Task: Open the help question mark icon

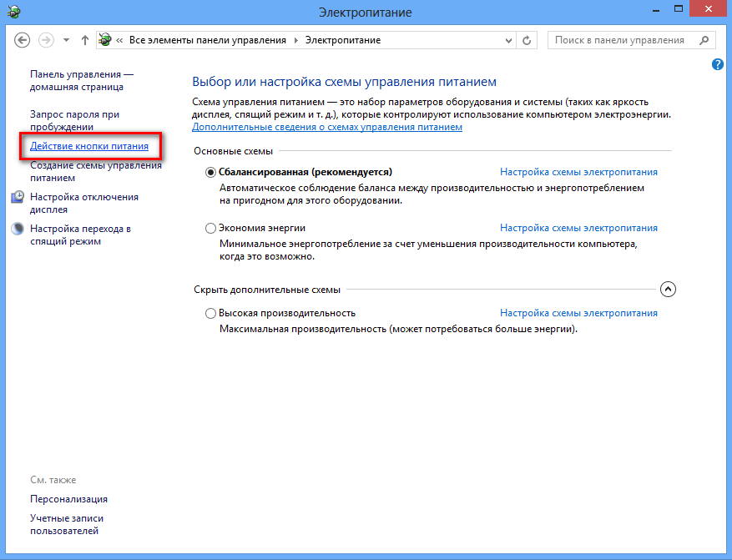Action: [x=718, y=64]
